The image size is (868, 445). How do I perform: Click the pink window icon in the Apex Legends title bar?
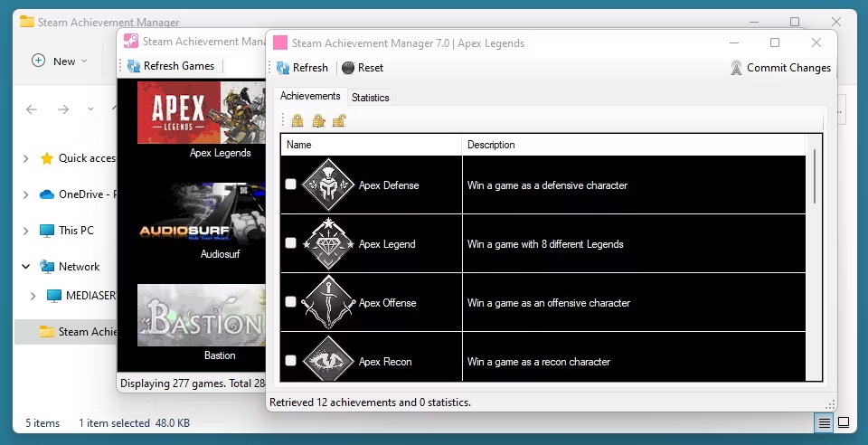click(x=280, y=43)
